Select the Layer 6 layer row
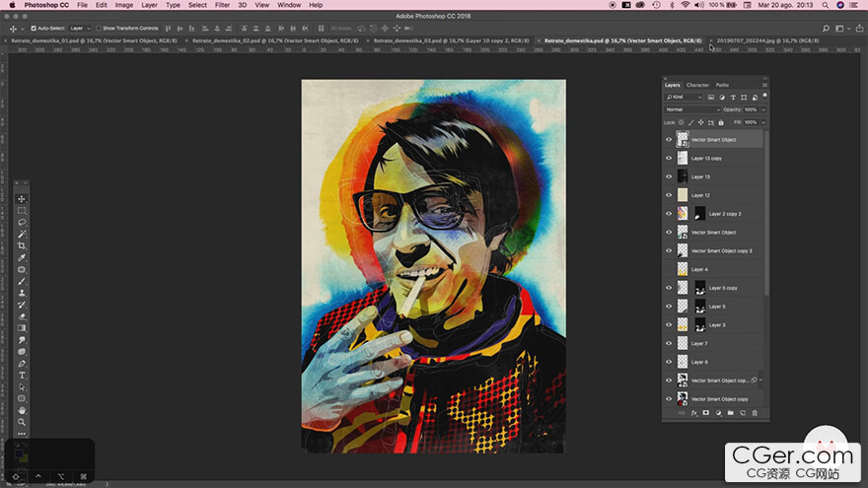Screen dimensions: 868x488 click(713, 362)
